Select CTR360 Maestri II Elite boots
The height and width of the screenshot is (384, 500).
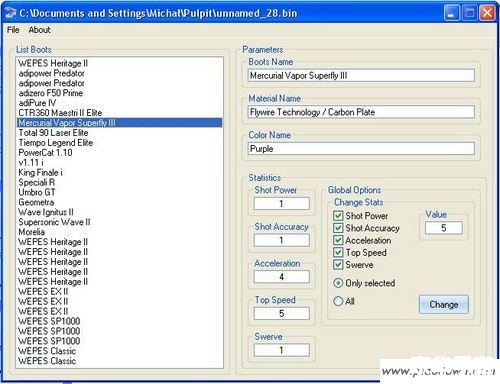click(119, 113)
